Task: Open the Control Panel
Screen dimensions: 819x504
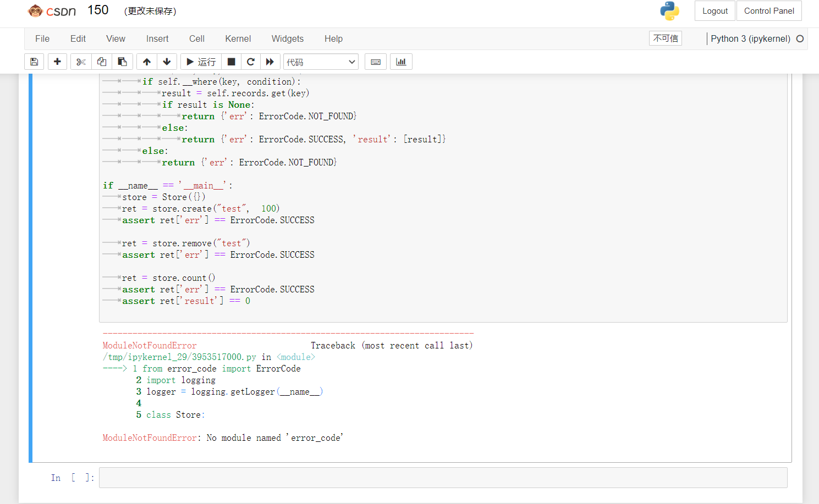Action: pyautogui.click(x=769, y=11)
